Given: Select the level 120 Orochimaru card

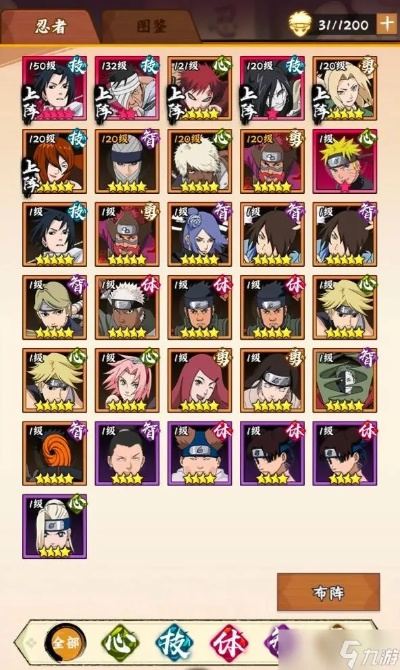Looking at the screenshot, I should pyautogui.click(x=272, y=88).
